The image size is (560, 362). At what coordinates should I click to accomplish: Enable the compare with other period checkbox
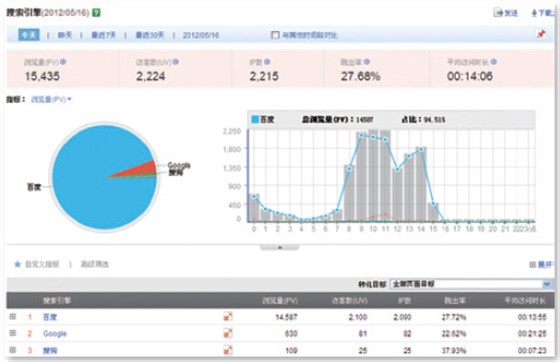pyautogui.click(x=275, y=35)
